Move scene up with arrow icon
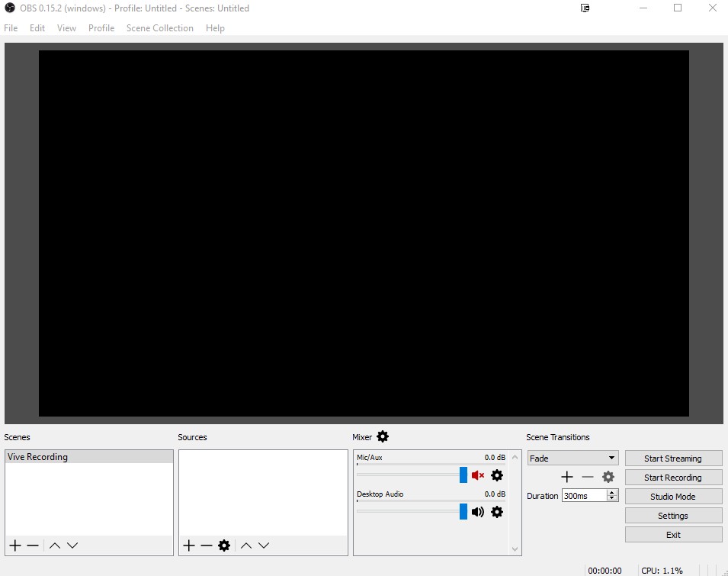Screen dimensions: 728x576 pyautogui.click(x=55, y=545)
